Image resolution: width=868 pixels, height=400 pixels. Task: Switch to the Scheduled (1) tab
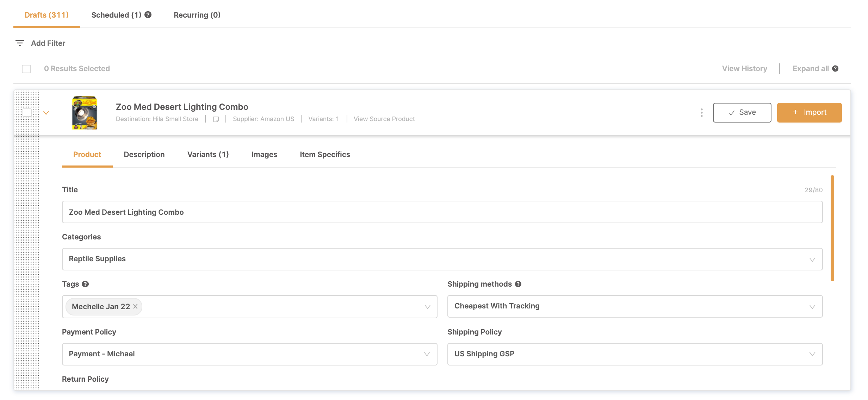point(116,15)
